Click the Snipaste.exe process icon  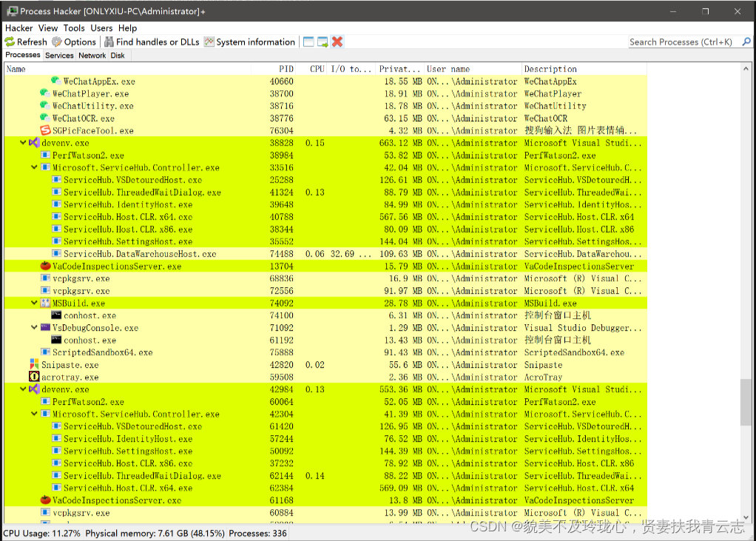point(34,365)
